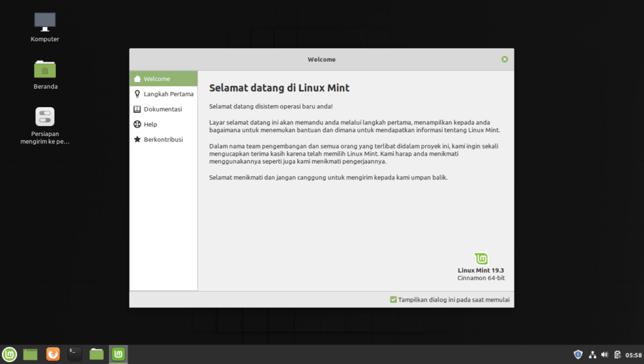The height and width of the screenshot is (364, 644).
Task: Go to the Welcome sidebar page
Action: (x=164, y=79)
